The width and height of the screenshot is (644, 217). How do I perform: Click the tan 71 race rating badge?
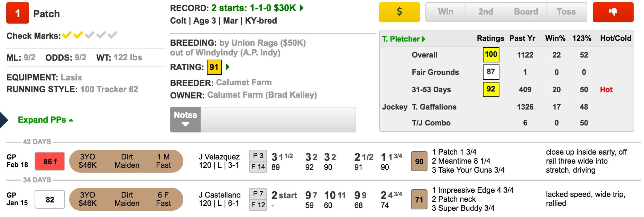(x=419, y=200)
